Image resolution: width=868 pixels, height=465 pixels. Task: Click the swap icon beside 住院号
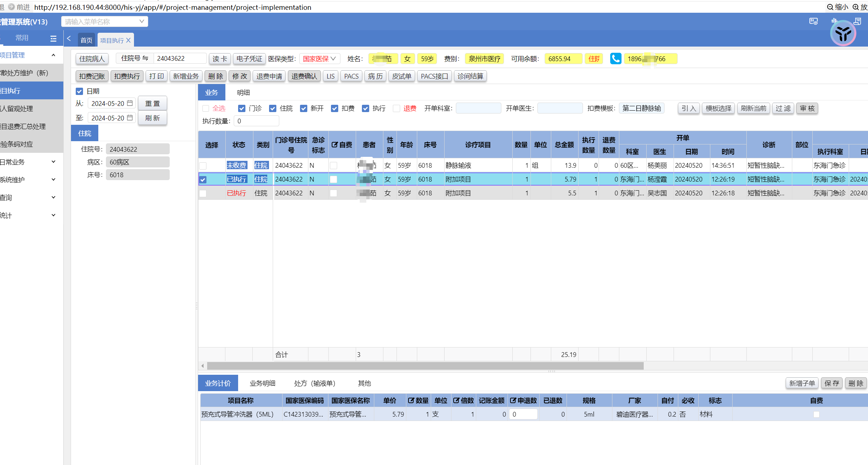coord(145,58)
